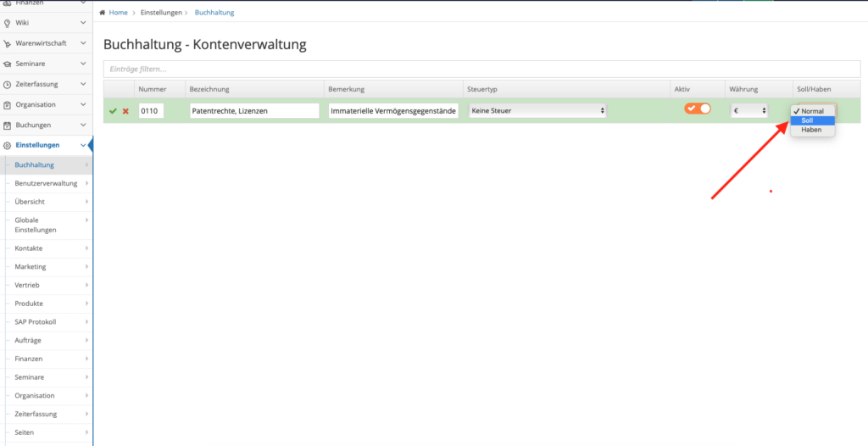Click the Seminare graduation cap icon
Viewport: 868px width, 446px height.
7,64
